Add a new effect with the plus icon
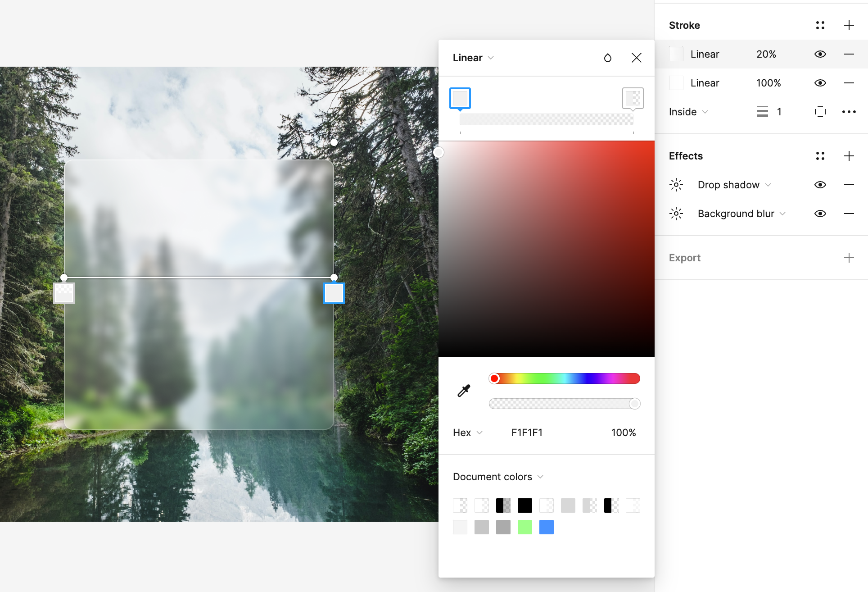 click(849, 156)
